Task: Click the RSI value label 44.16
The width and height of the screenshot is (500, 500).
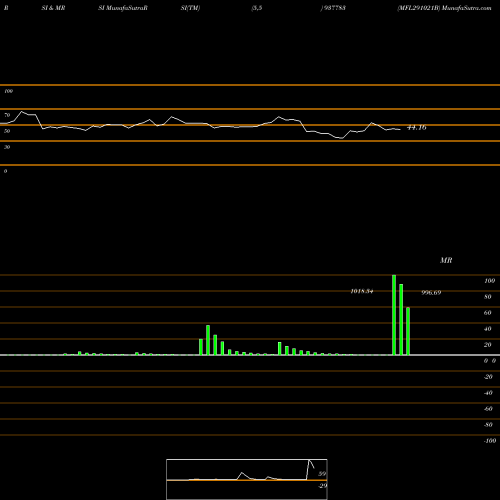Action: [417, 127]
